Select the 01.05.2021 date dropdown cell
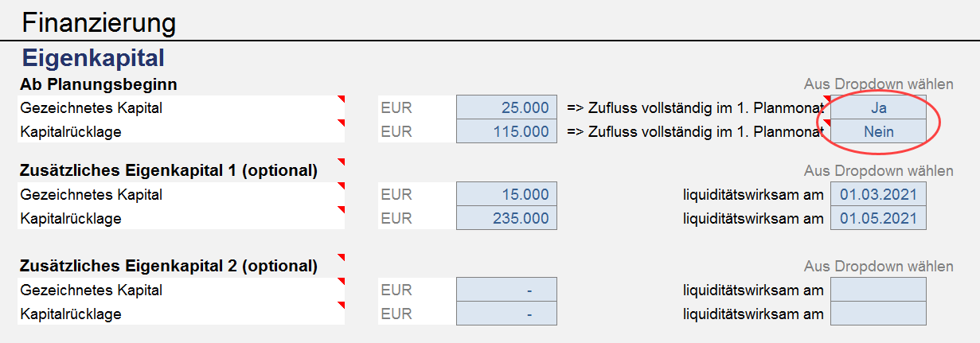 878,218
